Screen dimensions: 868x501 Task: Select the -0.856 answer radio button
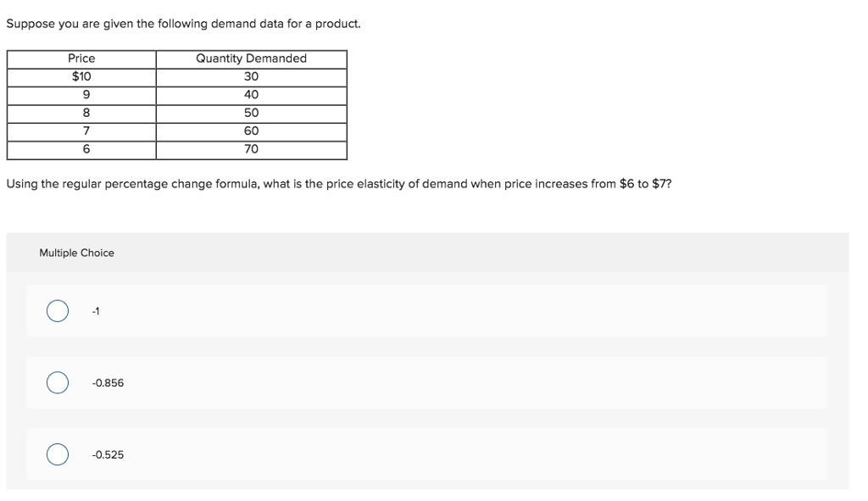point(57,383)
